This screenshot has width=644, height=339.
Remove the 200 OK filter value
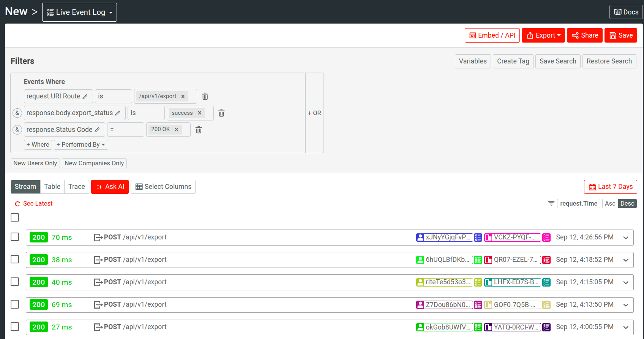pos(176,129)
